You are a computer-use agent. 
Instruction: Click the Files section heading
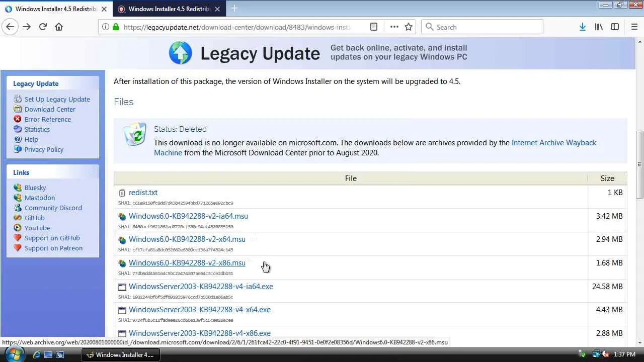point(123,102)
